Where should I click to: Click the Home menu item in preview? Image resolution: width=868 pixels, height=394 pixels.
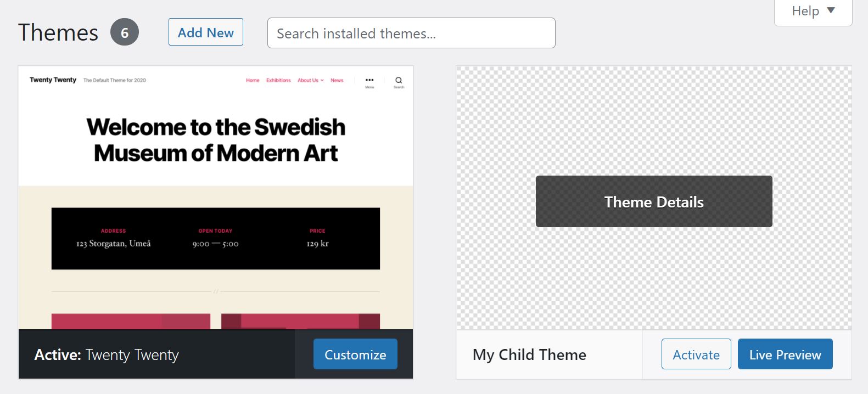[253, 80]
